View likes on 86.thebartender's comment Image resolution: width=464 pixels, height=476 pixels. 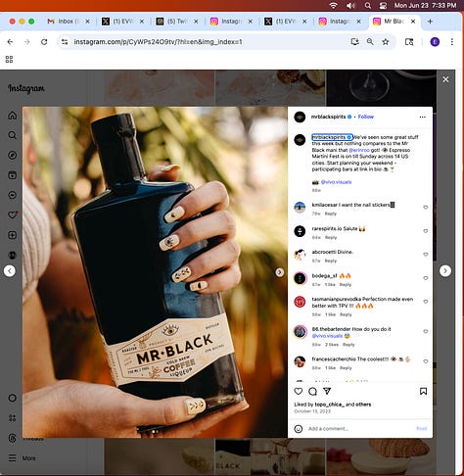coord(332,345)
